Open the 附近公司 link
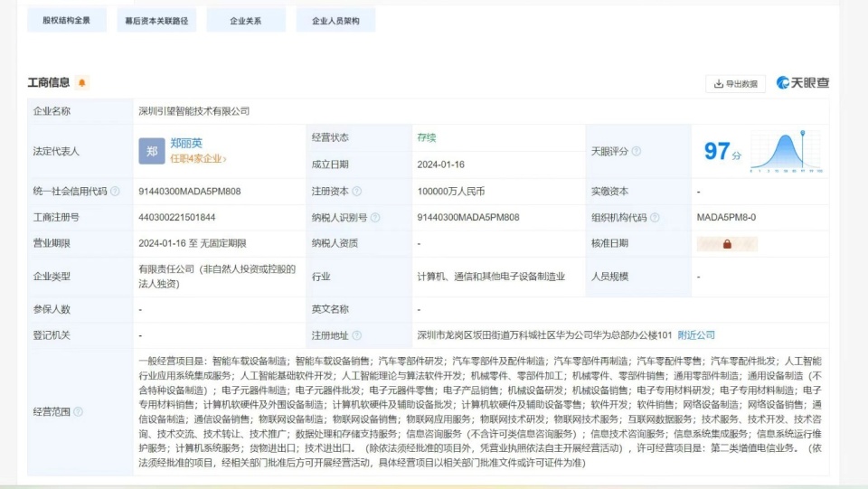This screenshot has height=489, width=868. point(696,335)
